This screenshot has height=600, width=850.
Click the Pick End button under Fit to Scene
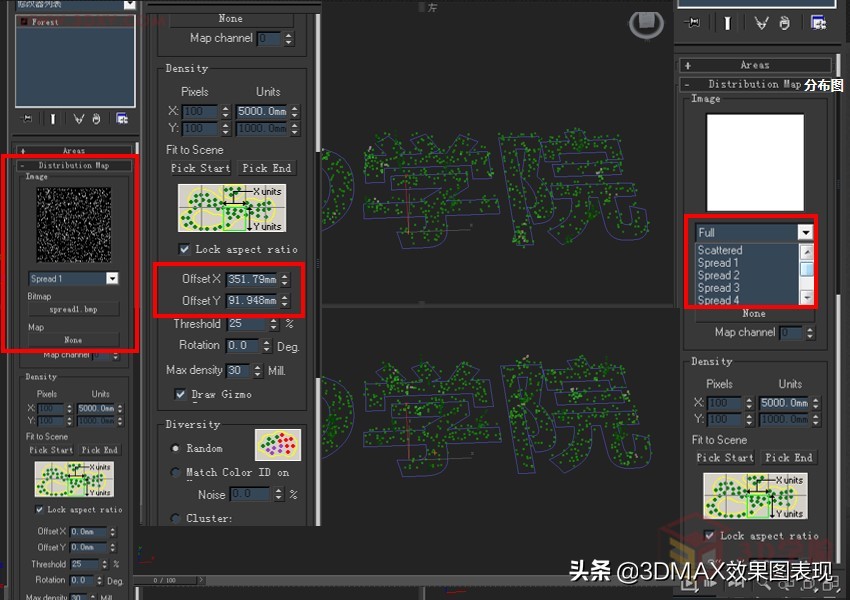[266, 168]
